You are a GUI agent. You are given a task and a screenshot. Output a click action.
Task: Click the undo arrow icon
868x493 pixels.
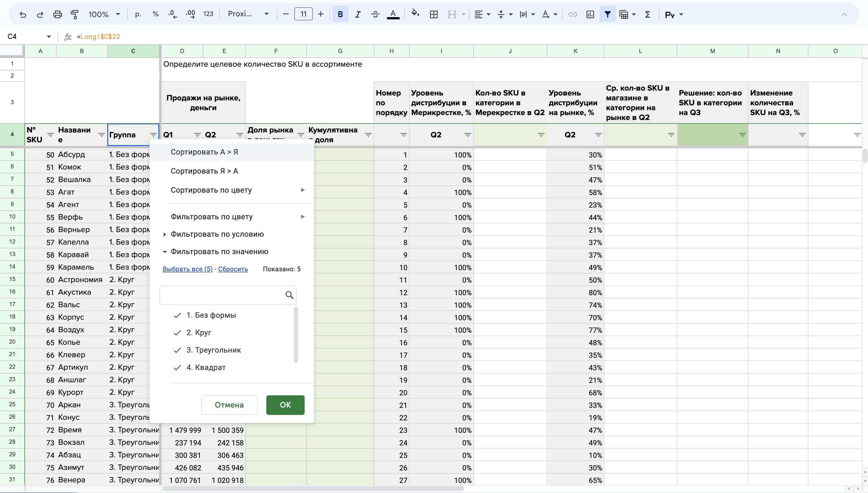23,15
